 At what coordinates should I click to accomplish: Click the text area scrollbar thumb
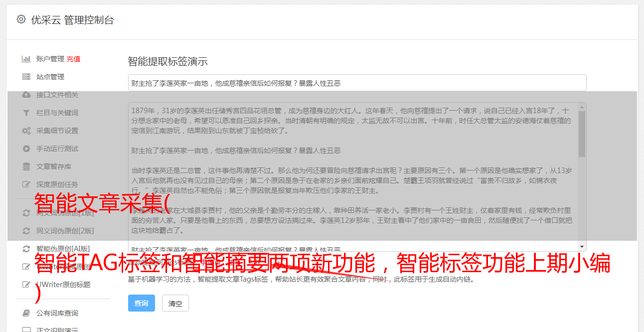(x=582, y=133)
